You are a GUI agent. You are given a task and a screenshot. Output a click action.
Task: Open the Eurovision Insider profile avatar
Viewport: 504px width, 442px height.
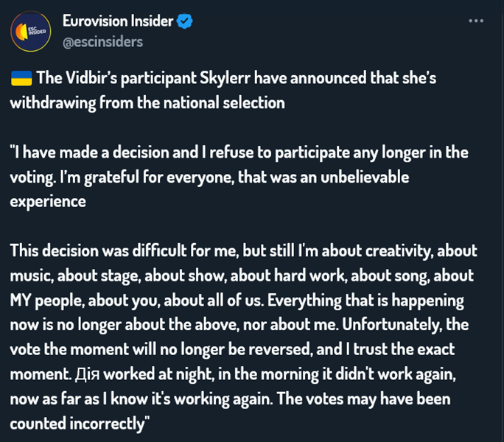[30, 31]
